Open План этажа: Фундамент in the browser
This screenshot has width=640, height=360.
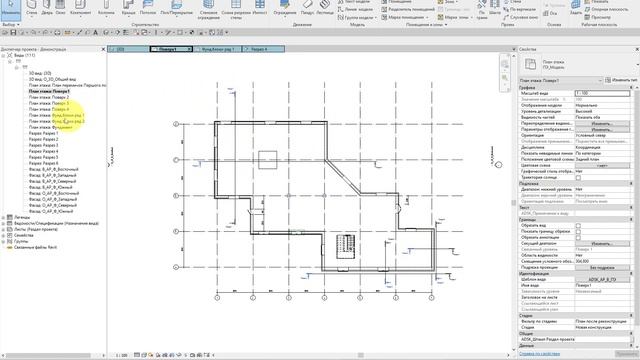pyautogui.click(x=50, y=127)
